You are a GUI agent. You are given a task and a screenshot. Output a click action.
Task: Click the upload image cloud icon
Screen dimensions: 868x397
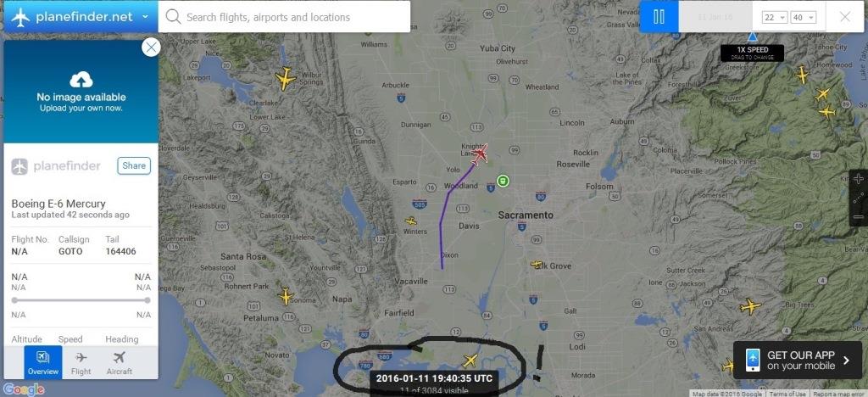point(81,81)
